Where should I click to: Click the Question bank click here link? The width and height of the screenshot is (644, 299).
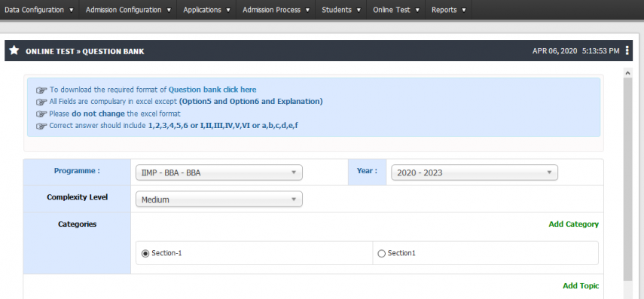coord(212,90)
